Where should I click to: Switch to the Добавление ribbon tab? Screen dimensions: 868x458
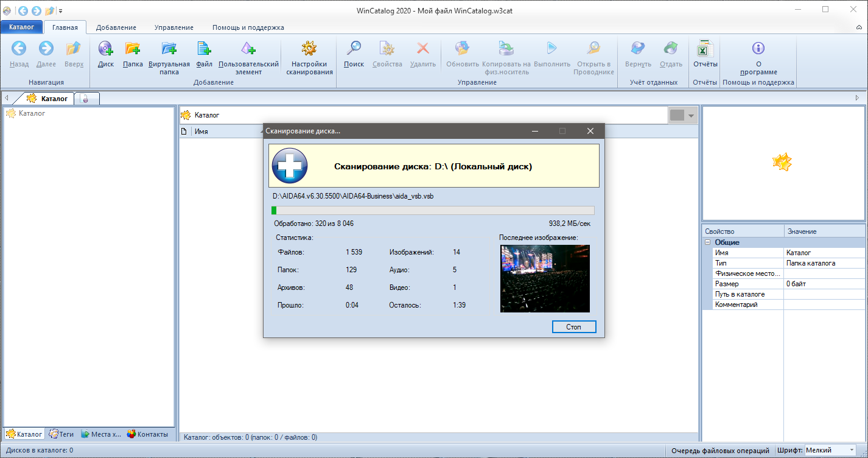116,27
